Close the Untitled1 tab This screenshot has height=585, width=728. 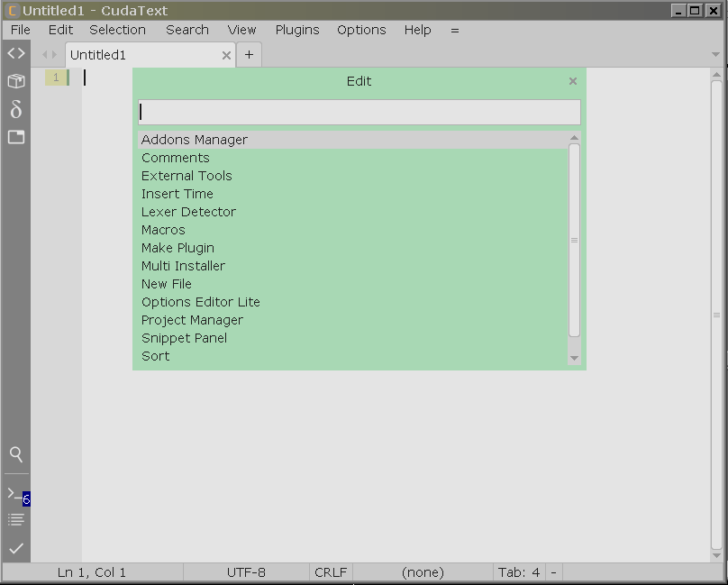click(226, 56)
